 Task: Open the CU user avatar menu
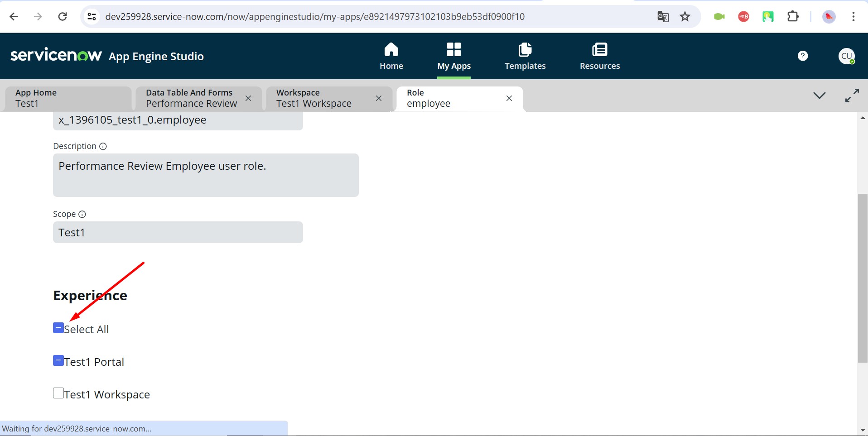(847, 56)
